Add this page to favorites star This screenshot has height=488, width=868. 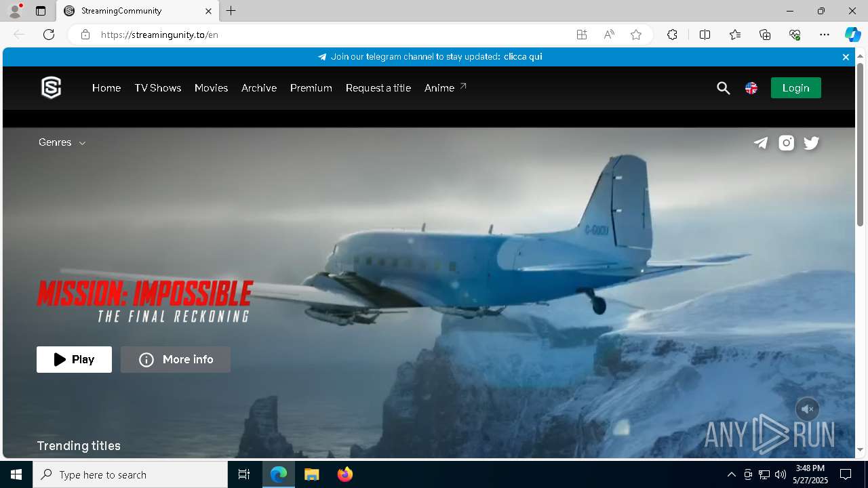point(636,35)
